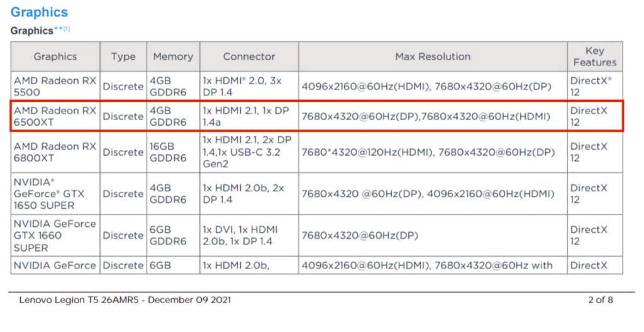Image resolution: width=644 pixels, height=332 pixels.
Task: Click the NVIDIA GeForce GTX 1660 SUPER cell
Action: coord(55,235)
